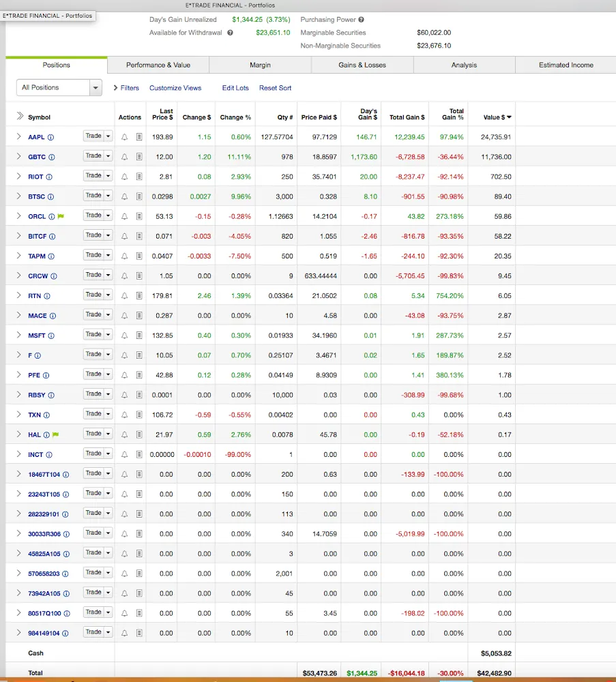Image resolution: width=616 pixels, height=682 pixels.
Task: Open the notes icon in AAPL row
Action: point(139,137)
